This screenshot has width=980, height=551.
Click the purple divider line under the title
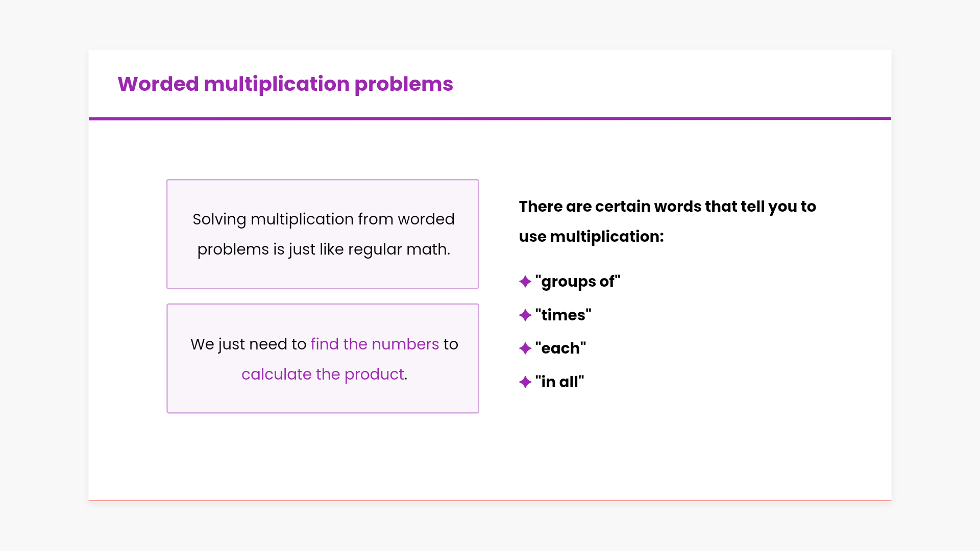coord(490,118)
